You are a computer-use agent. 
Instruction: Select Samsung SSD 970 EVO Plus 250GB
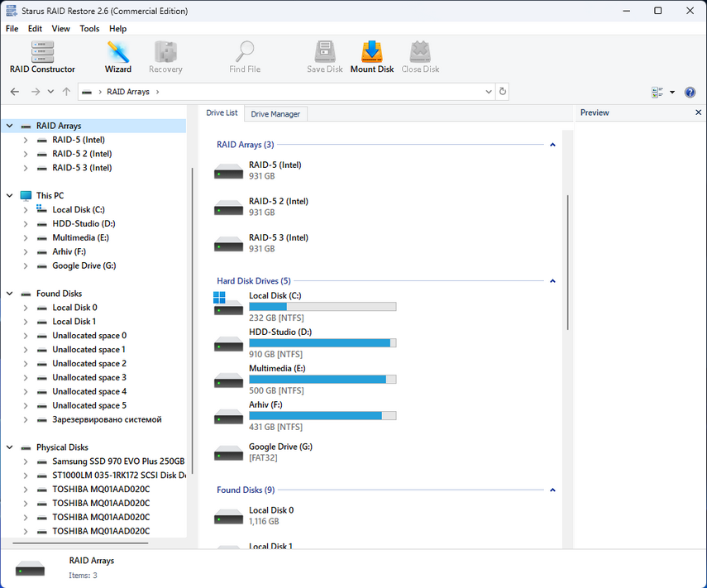tap(118, 461)
